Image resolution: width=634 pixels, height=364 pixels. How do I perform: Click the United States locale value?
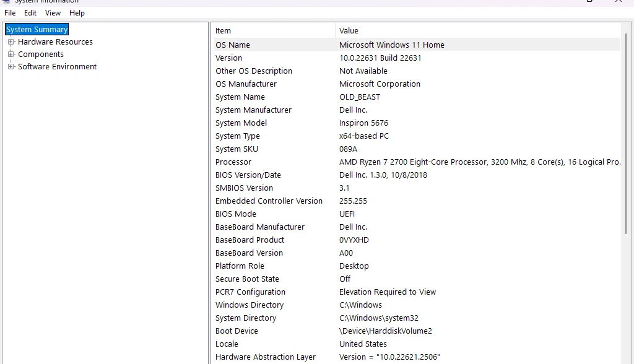point(363,344)
